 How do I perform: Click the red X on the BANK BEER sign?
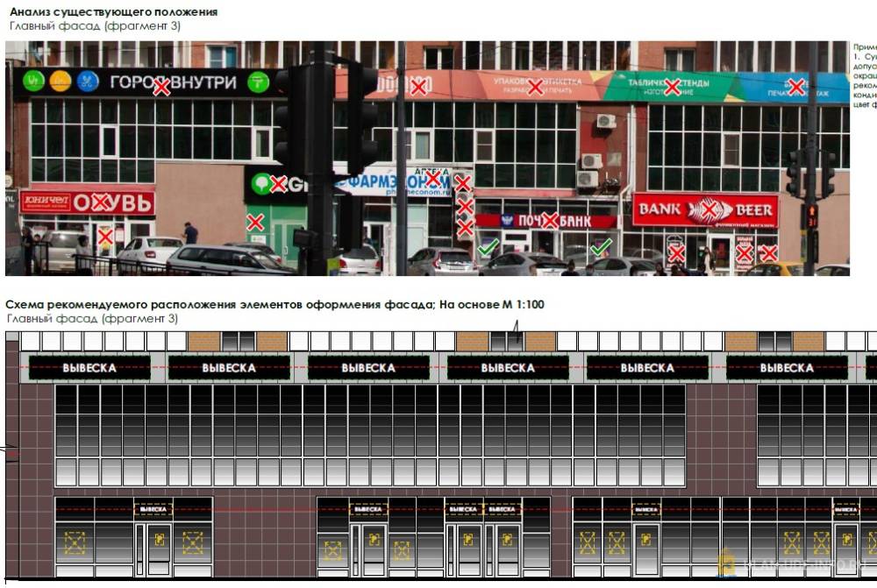click(x=708, y=209)
